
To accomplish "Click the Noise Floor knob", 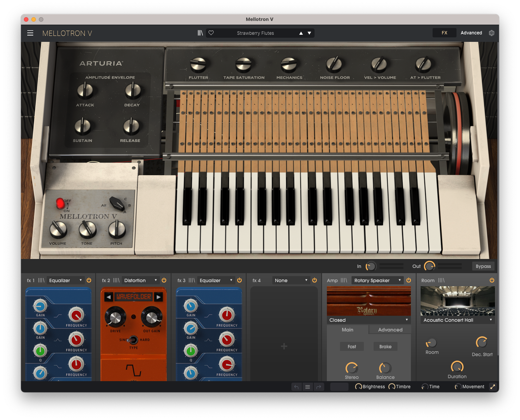I will point(334,65).
